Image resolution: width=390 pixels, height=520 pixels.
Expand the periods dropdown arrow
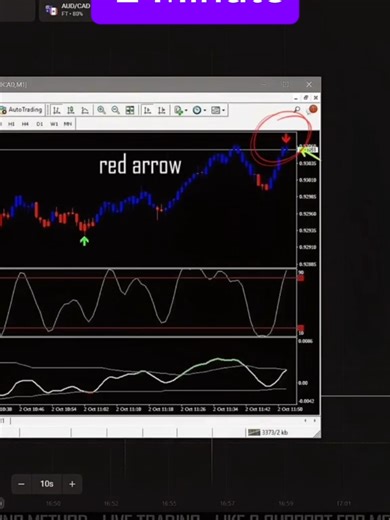click(x=205, y=110)
